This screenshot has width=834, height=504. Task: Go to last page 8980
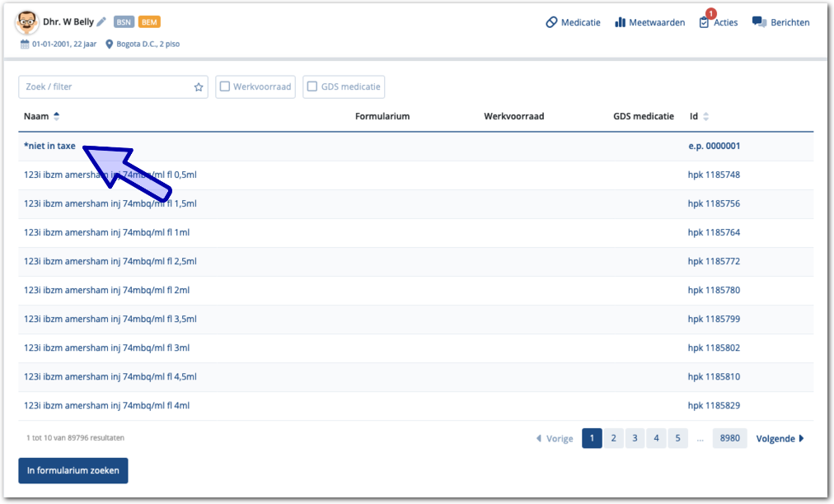tap(729, 439)
